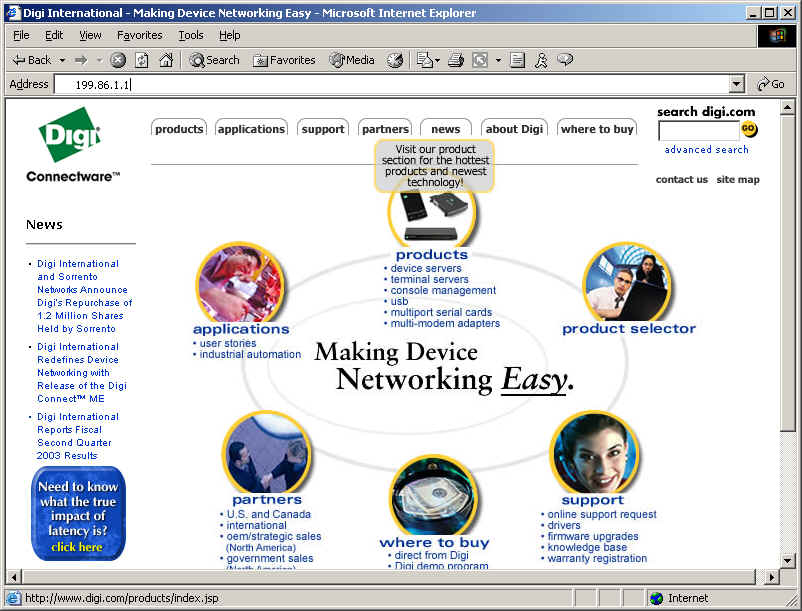Click the Print toolbar icon

pyautogui.click(x=456, y=60)
